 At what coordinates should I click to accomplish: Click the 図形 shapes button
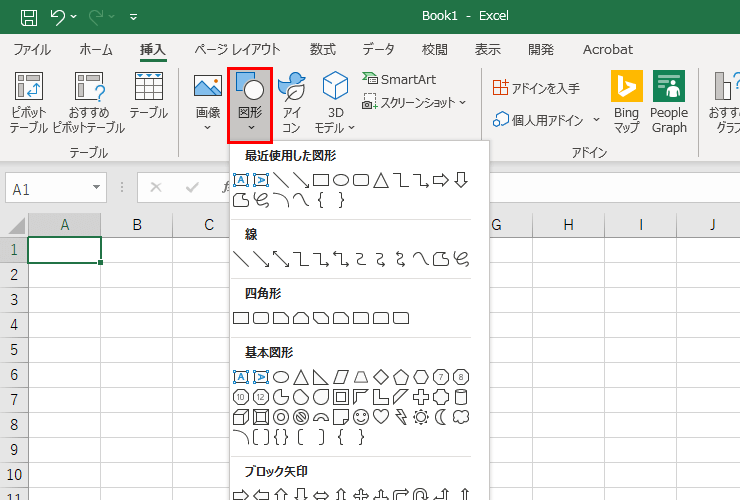click(250, 105)
